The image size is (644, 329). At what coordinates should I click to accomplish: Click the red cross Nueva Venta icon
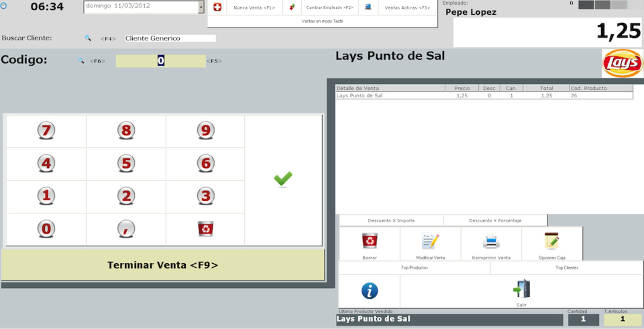click(217, 7)
